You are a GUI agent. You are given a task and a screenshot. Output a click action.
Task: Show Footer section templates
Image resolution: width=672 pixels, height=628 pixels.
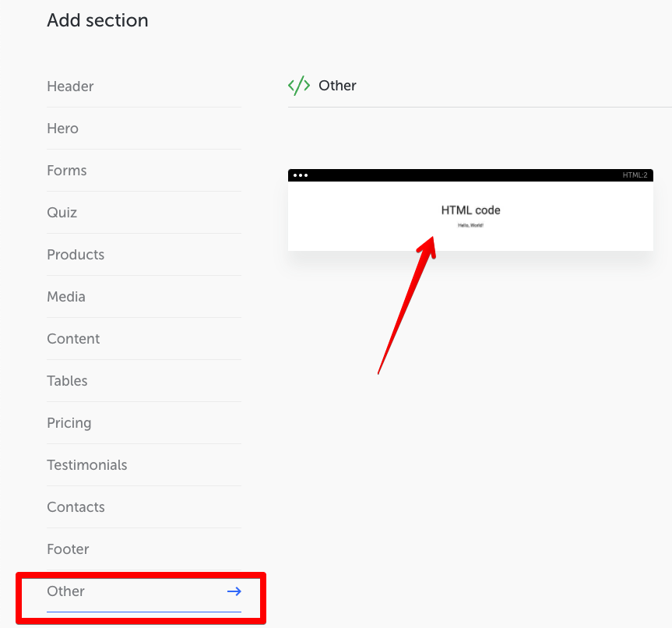[68, 549]
